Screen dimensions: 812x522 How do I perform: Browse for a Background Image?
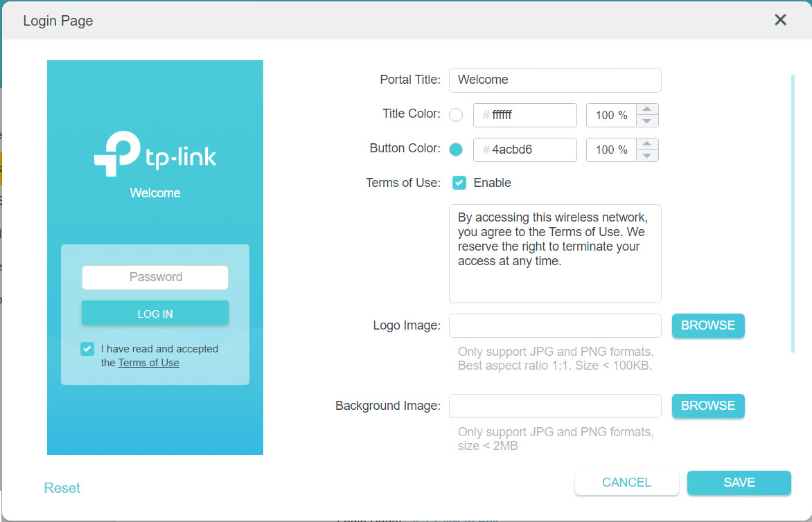tap(708, 406)
